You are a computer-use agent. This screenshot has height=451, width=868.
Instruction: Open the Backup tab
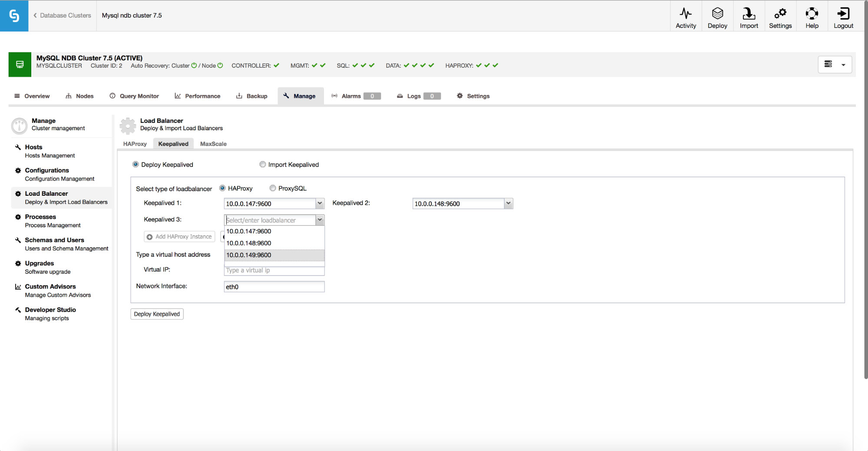pos(252,96)
